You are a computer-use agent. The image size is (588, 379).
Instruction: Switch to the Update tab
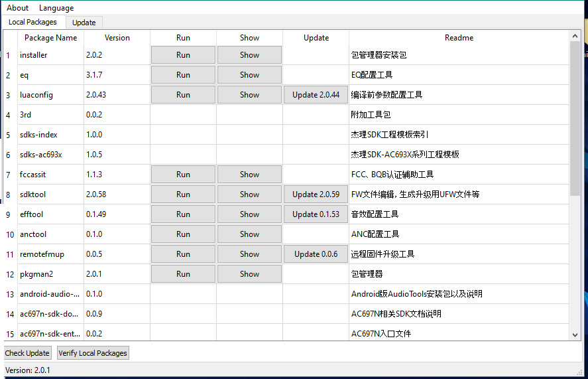84,23
